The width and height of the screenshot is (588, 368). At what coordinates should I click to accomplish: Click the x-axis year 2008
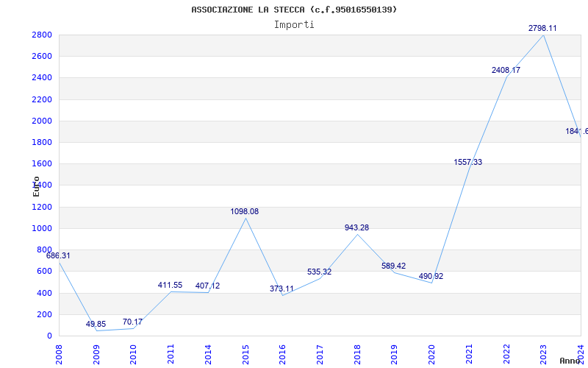59,355
